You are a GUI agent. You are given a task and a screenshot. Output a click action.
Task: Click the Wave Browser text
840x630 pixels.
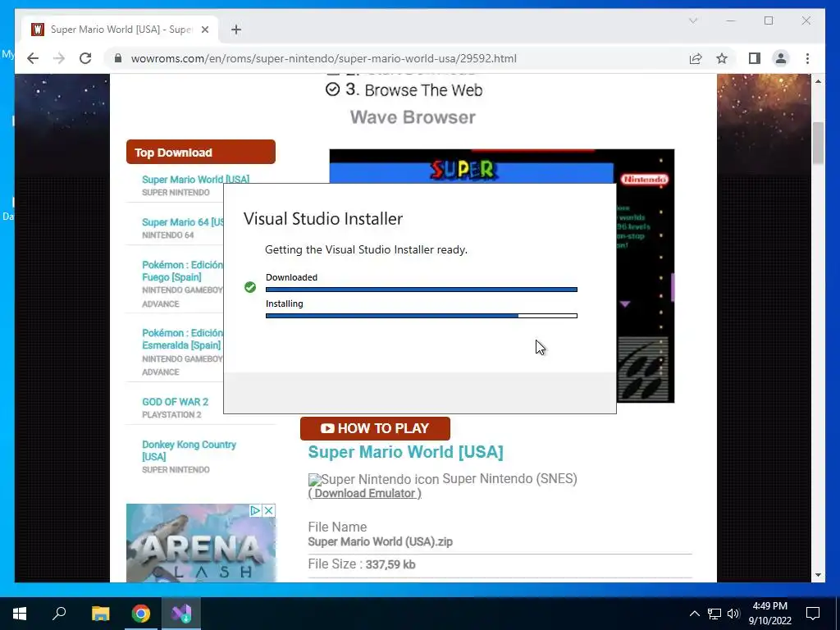pyautogui.click(x=413, y=117)
